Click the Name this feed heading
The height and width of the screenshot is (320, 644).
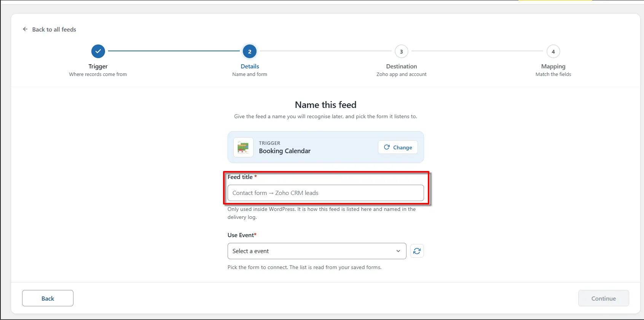[325, 105]
